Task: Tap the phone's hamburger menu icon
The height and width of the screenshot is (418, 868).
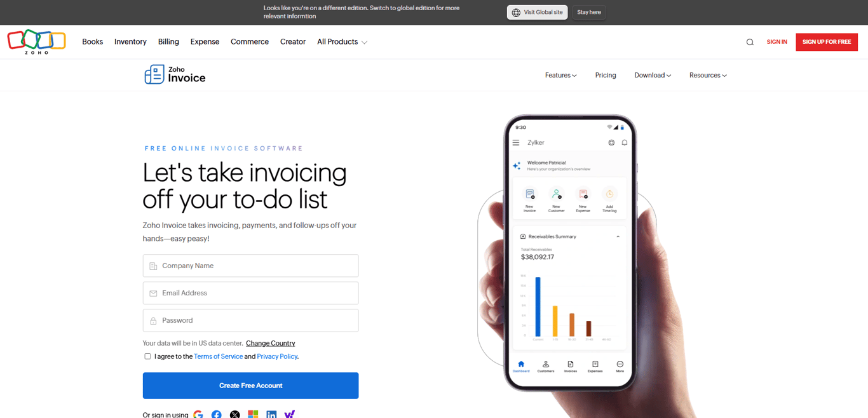Action: (516, 143)
